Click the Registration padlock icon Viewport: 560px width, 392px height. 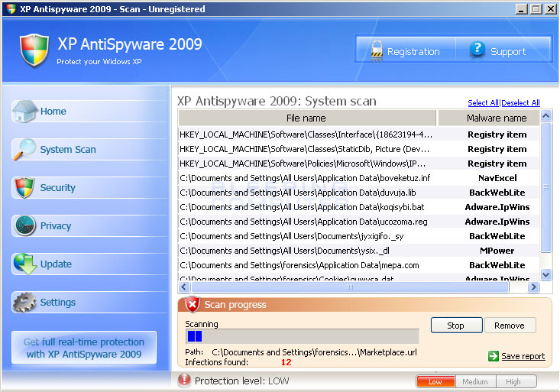[x=377, y=50]
